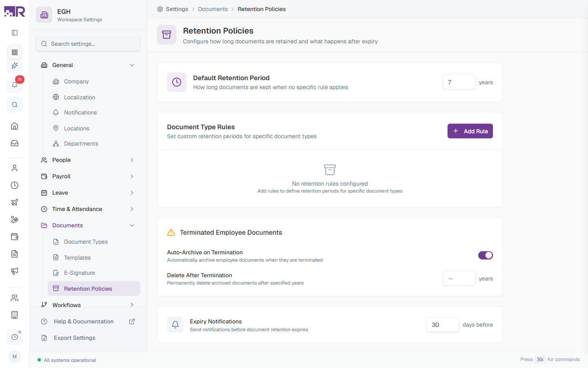588x368 pixels.
Task: Open notifications bell with 71 badge
Action: [x=15, y=85]
